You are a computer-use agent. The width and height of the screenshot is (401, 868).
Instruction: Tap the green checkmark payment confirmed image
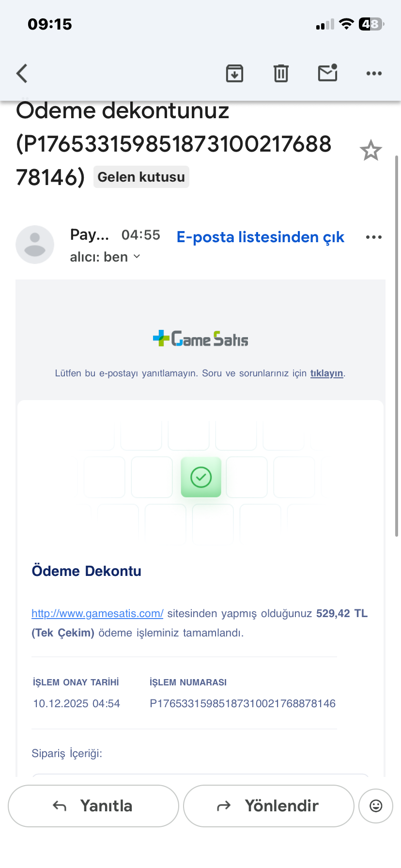[x=201, y=477]
